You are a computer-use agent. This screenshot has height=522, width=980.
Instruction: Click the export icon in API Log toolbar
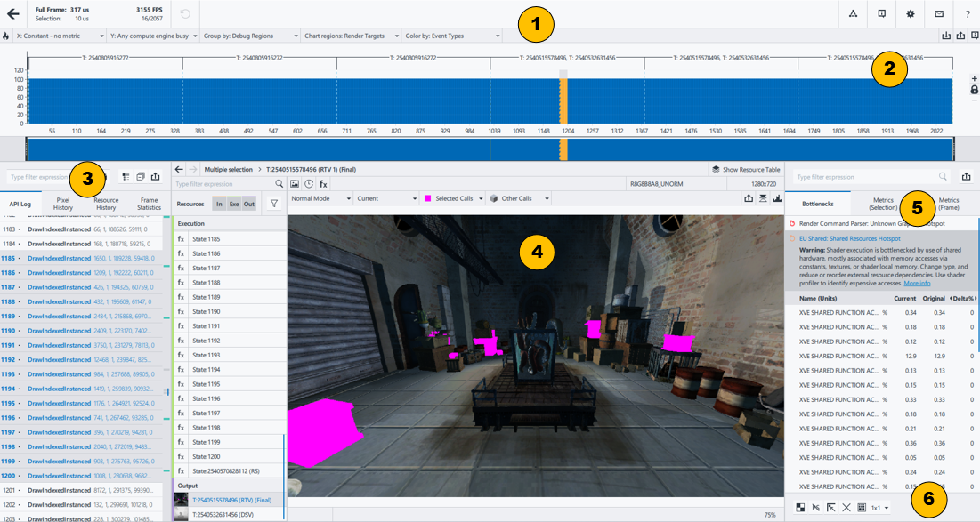[155, 177]
